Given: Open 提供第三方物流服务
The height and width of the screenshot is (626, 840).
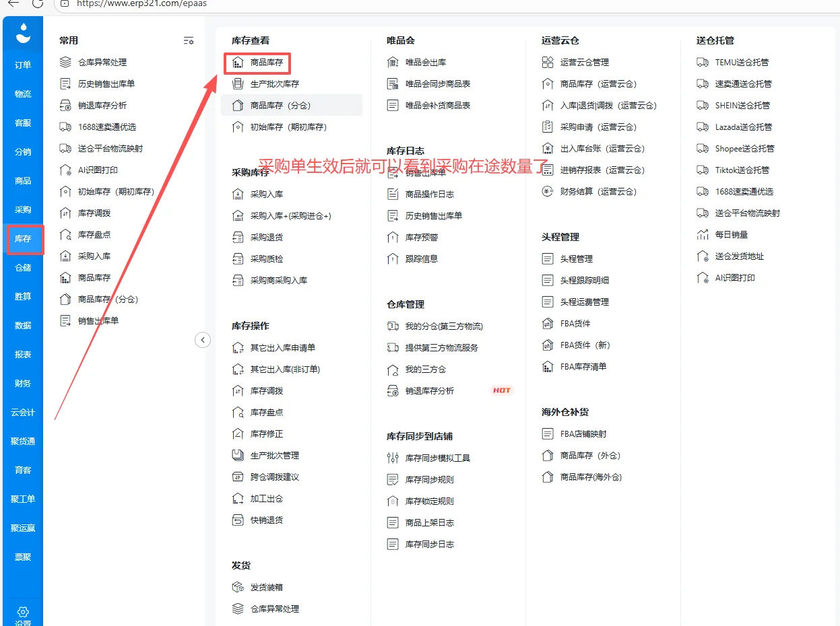Looking at the screenshot, I should click(442, 348).
